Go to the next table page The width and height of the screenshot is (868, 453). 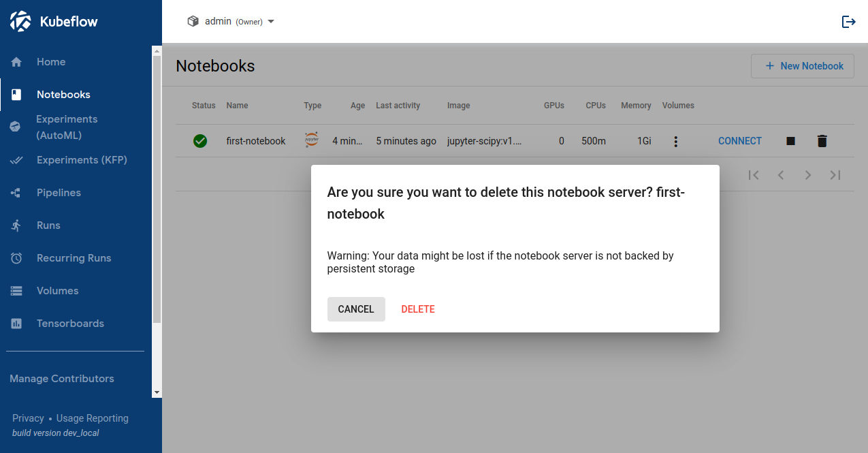[x=808, y=175]
